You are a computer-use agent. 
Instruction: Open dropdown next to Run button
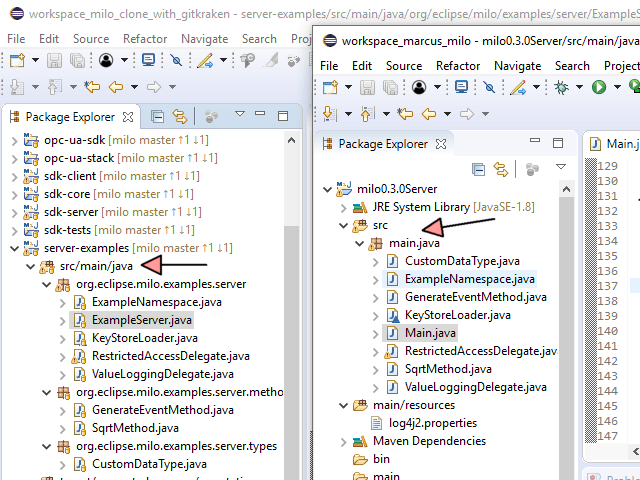pos(617,87)
